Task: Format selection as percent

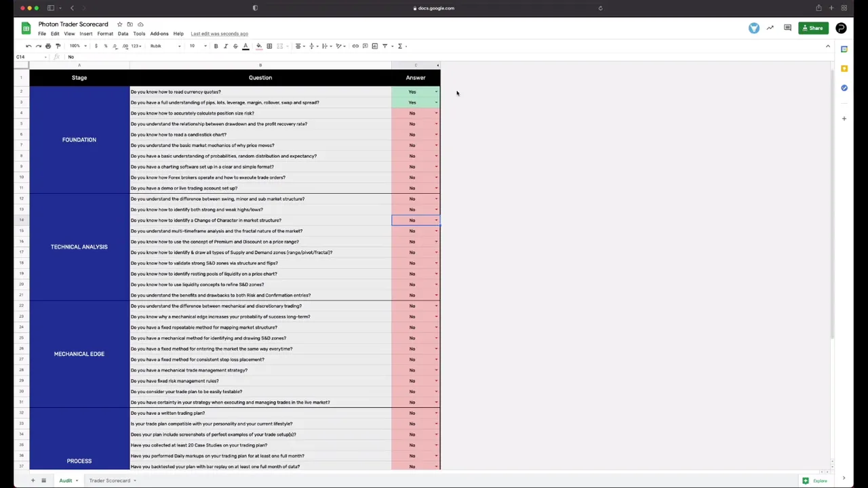Action: tap(105, 46)
